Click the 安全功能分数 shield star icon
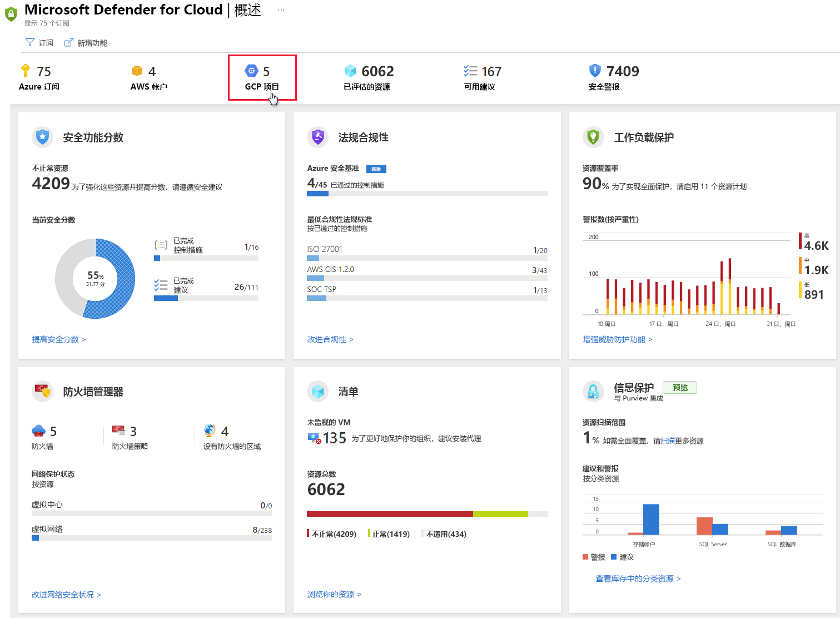The image size is (840, 618). click(43, 137)
